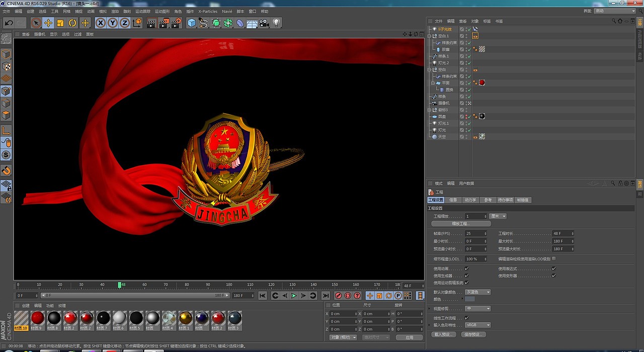Click the timeline marker at frame 48

click(120, 285)
